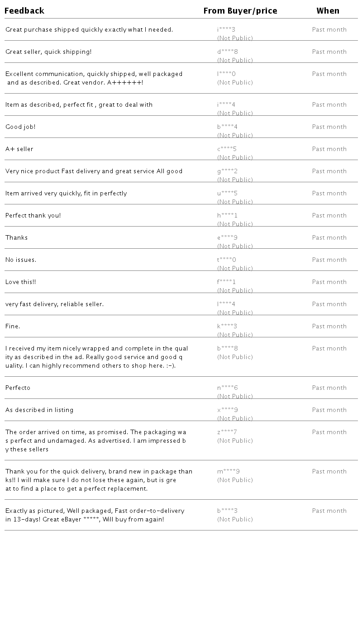Click buyer n****6 username
362x644 pixels.
(227, 388)
